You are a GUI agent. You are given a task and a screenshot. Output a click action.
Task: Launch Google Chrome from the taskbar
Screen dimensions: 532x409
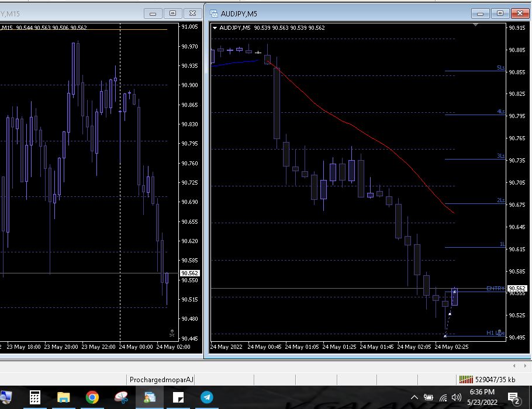(92, 397)
